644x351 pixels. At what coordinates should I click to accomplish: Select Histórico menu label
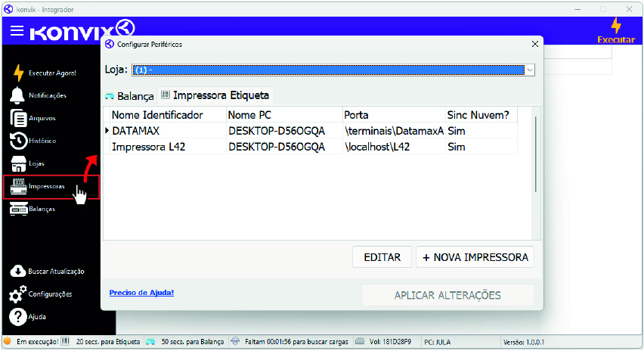[x=42, y=141]
